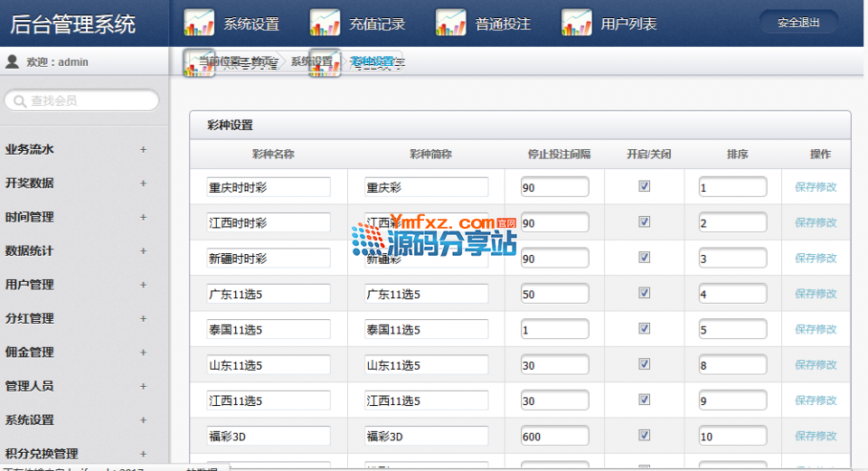Disable the 广东11选5 lottery checkbox
Screen dimensions: 868x471
645,293
